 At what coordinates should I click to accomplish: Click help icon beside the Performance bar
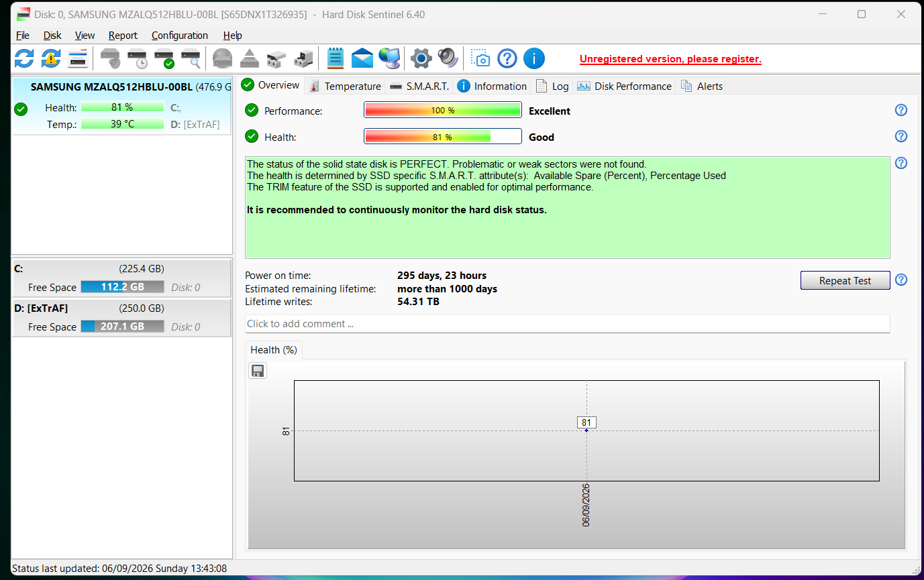coord(901,110)
